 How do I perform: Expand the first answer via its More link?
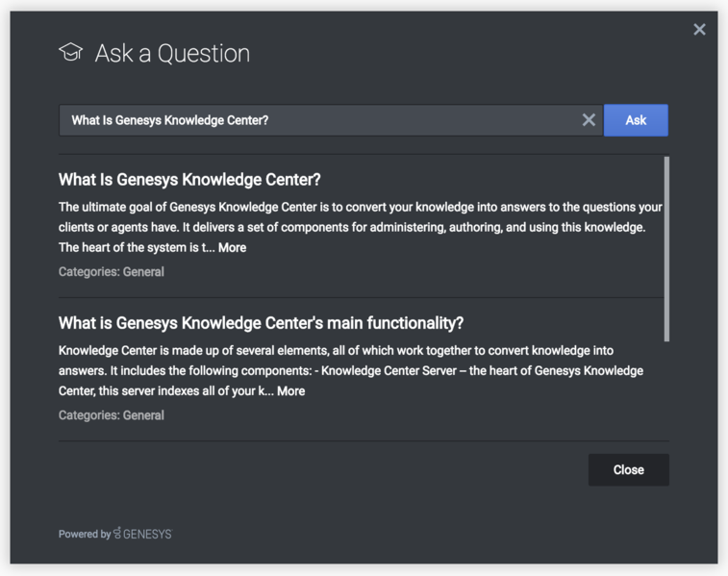click(x=232, y=247)
